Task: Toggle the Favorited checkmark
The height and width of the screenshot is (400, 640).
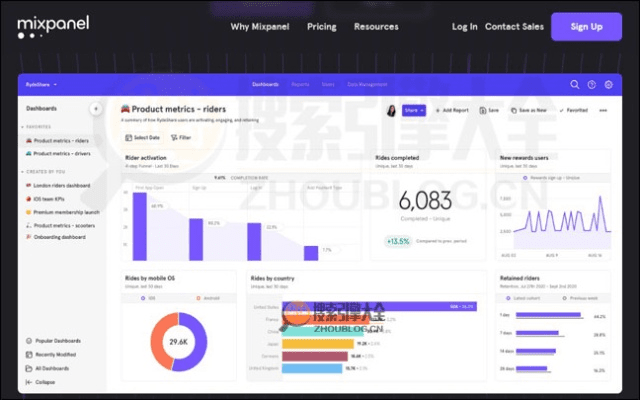Action: coord(575,110)
